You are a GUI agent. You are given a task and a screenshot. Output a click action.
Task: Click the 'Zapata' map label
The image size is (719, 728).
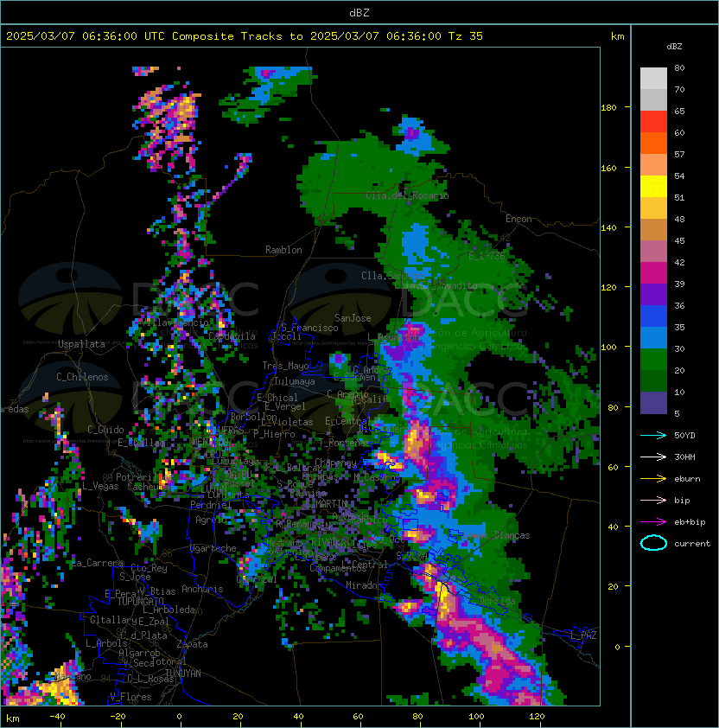tap(192, 644)
